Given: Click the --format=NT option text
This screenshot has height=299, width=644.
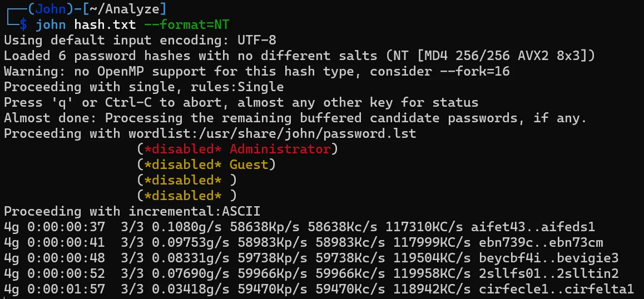Looking at the screenshot, I should pos(186,24).
